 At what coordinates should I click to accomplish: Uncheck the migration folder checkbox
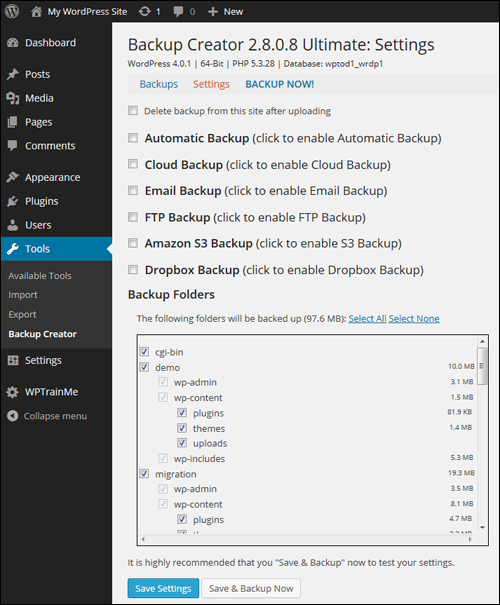coord(144,473)
